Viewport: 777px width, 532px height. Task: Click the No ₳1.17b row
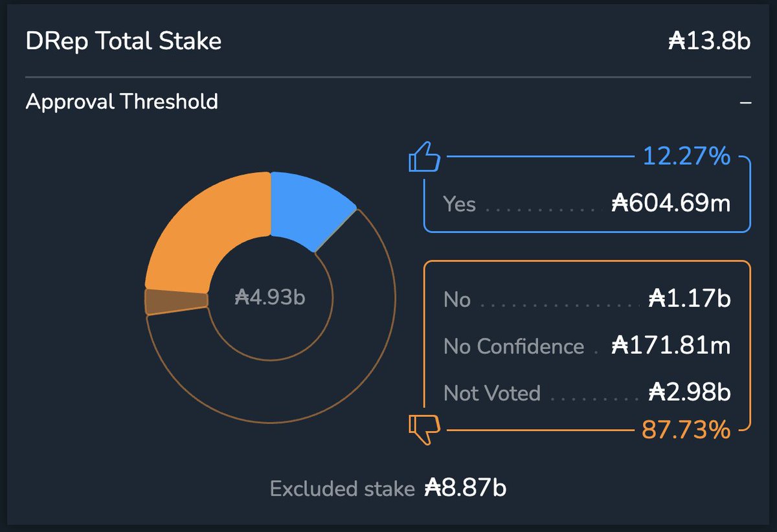(x=586, y=300)
